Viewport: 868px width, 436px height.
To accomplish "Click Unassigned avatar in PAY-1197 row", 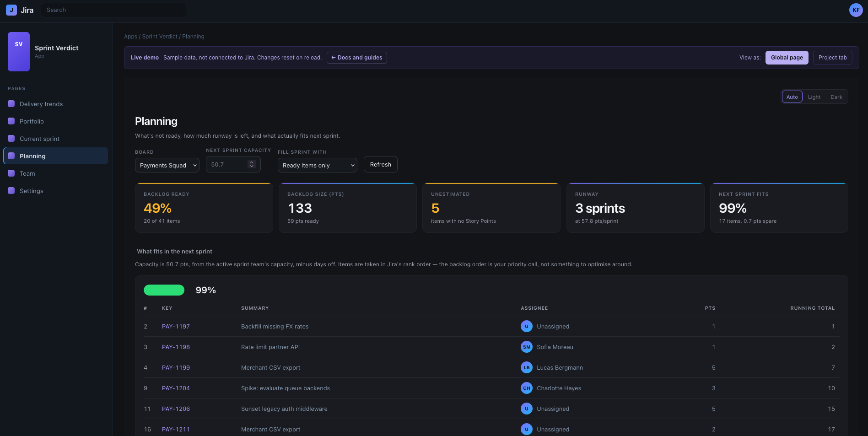I will click(x=527, y=326).
